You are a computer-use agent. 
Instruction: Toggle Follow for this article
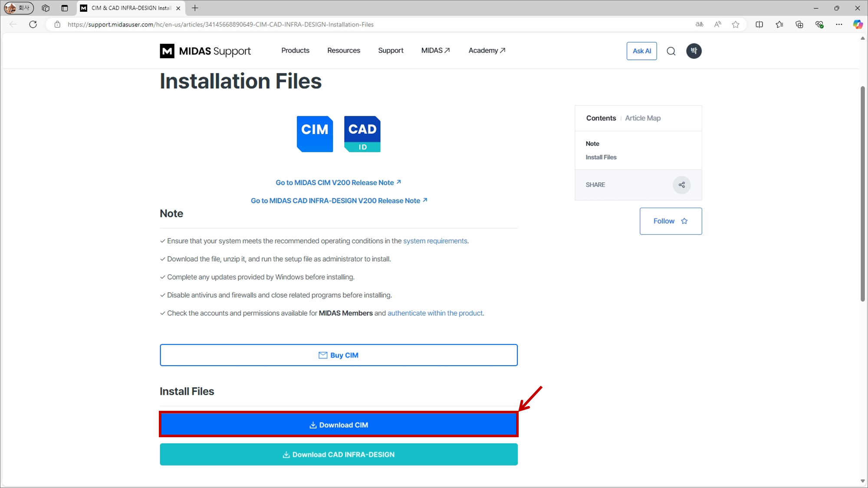coord(670,221)
